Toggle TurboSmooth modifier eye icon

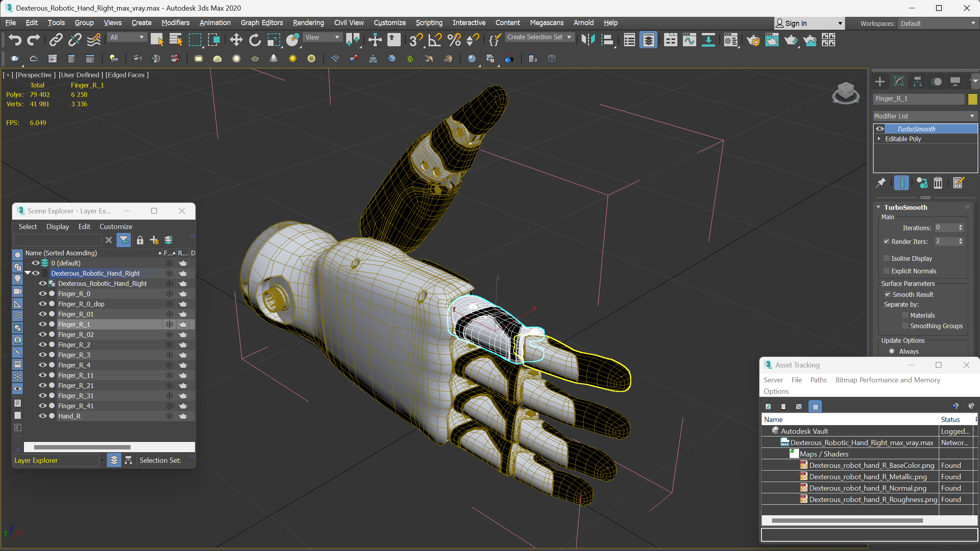pyautogui.click(x=880, y=129)
